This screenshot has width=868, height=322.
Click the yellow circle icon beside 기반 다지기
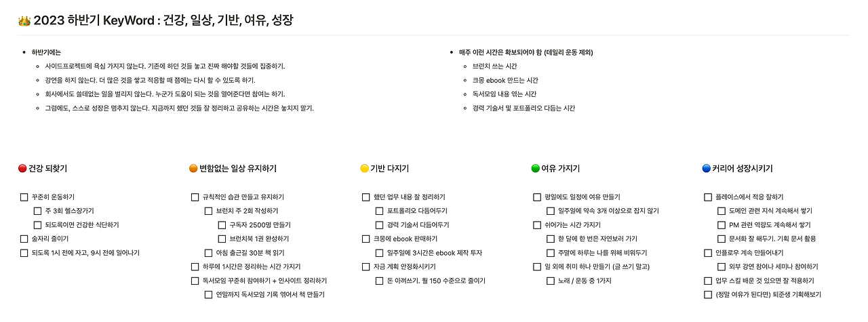(x=364, y=169)
